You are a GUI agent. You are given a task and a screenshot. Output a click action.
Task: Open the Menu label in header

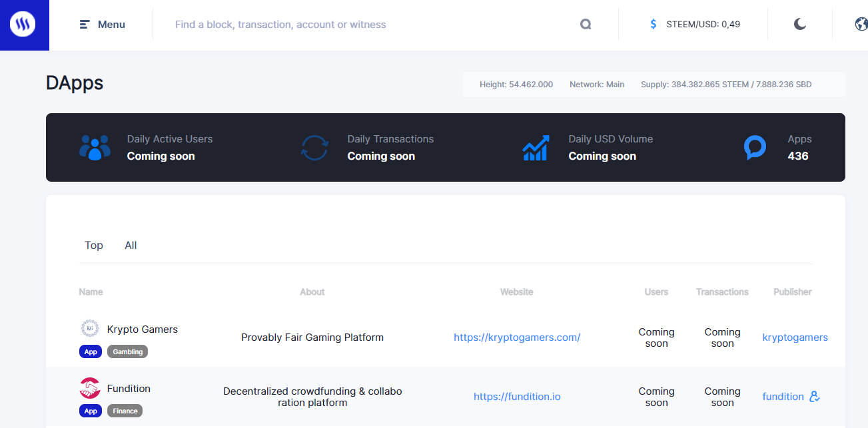click(111, 25)
